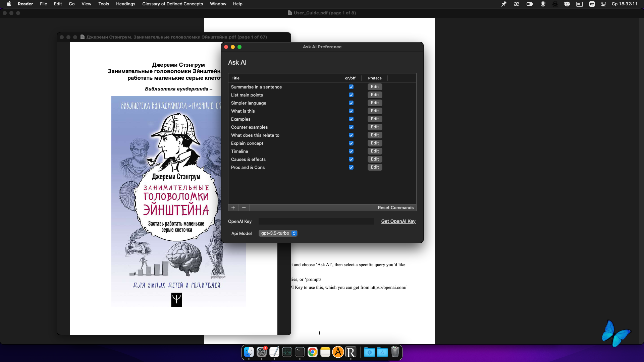Select the 'Causes & effects' row title

click(x=248, y=159)
